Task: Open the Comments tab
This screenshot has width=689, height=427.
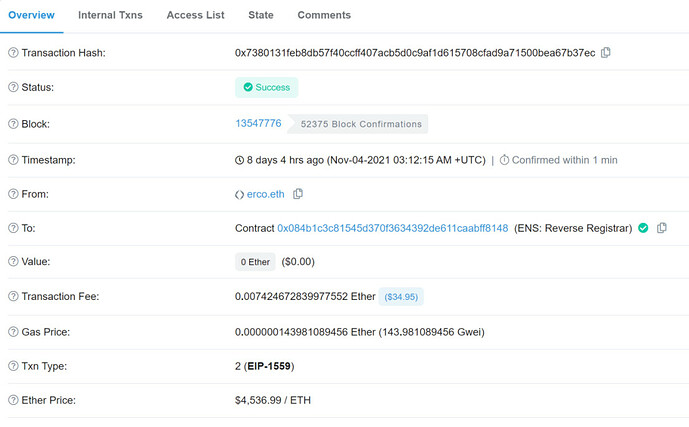Action: point(324,15)
